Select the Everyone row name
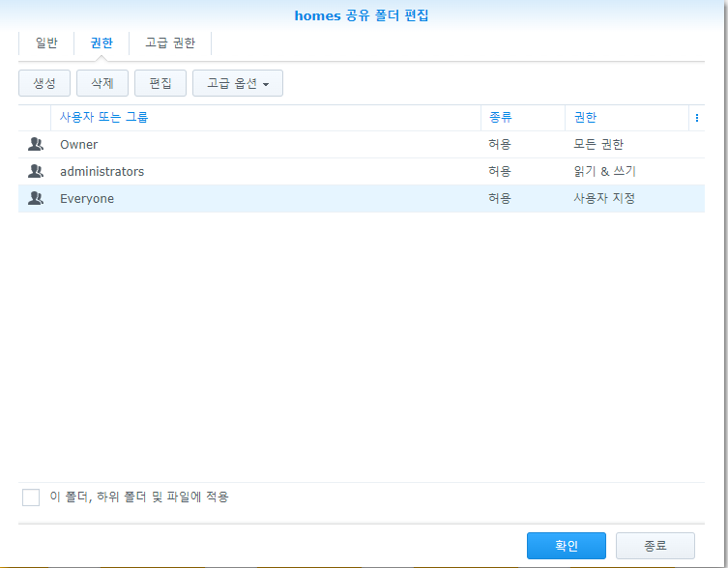Image resolution: width=728 pixels, height=568 pixels. point(87,199)
